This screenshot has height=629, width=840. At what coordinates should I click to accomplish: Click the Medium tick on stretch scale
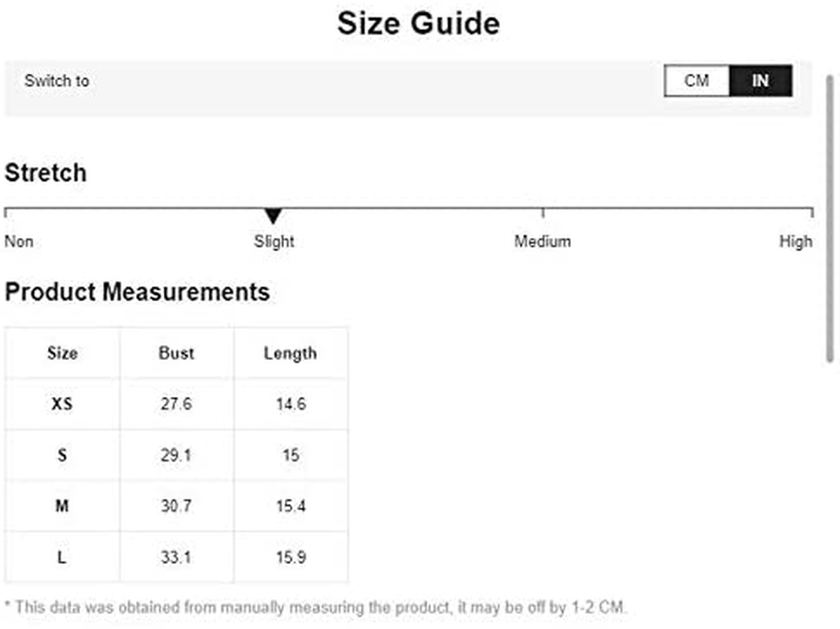click(543, 212)
